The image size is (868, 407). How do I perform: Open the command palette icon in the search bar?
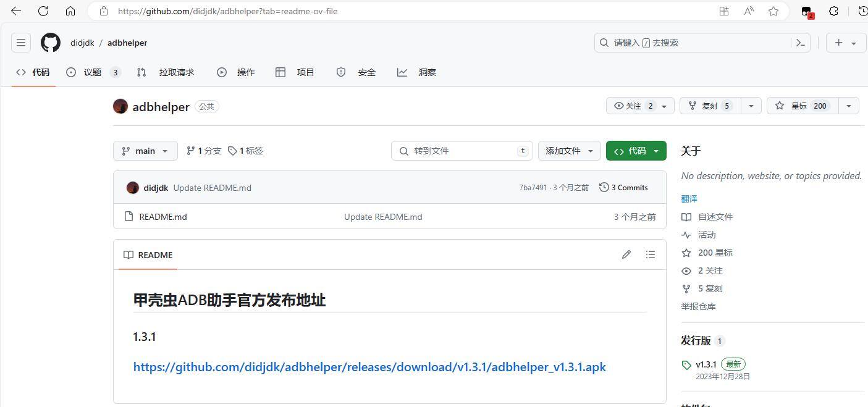click(x=801, y=43)
